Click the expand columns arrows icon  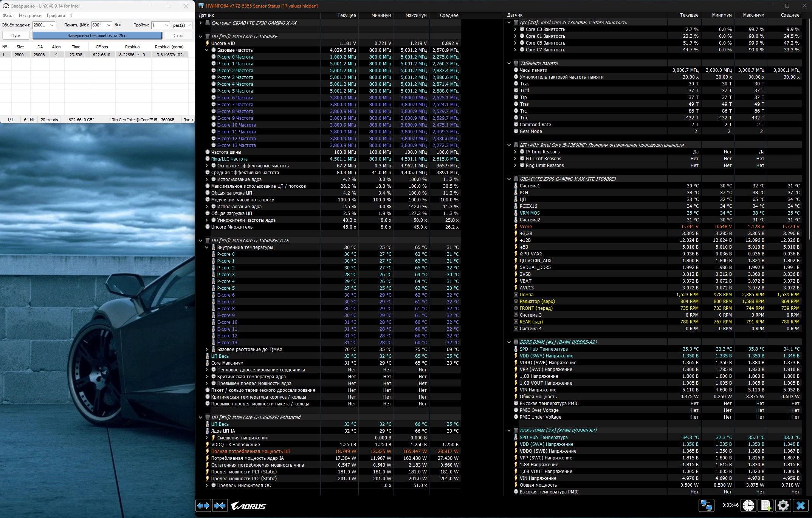[203, 506]
